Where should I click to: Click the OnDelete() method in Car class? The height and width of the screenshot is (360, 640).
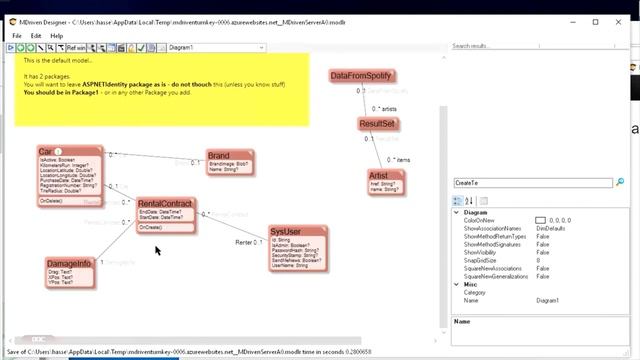pos(51,201)
